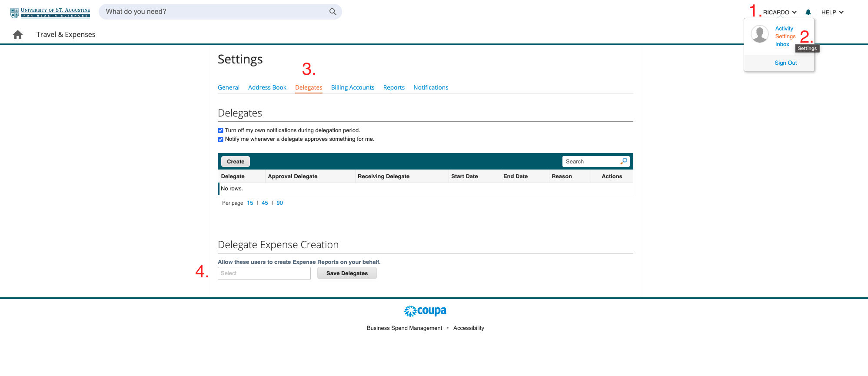Open the Notifications settings tab
The width and height of the screenshot is (868, 376).
coord(430,87)
